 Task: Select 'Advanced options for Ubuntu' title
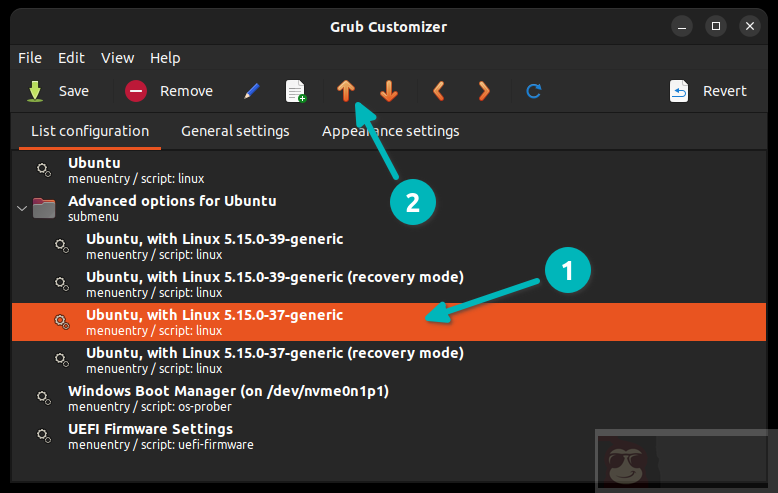172,201
